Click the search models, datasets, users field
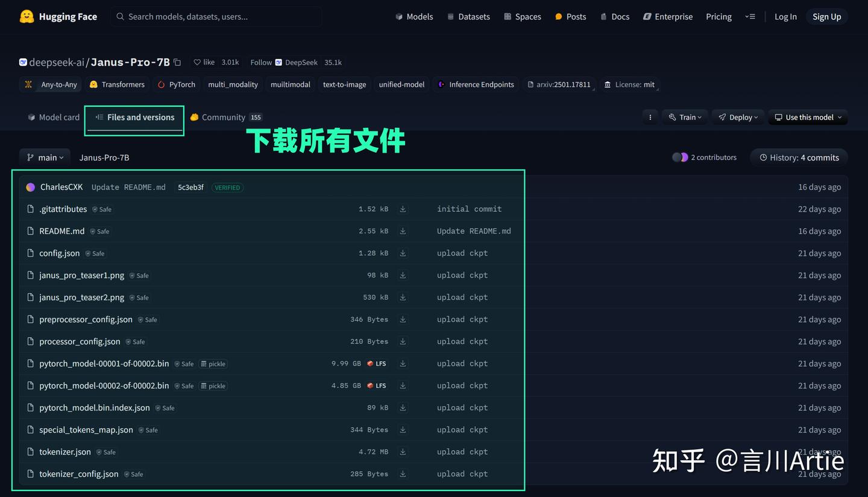Viewport: 868px width, 497px height. [216, 17]
